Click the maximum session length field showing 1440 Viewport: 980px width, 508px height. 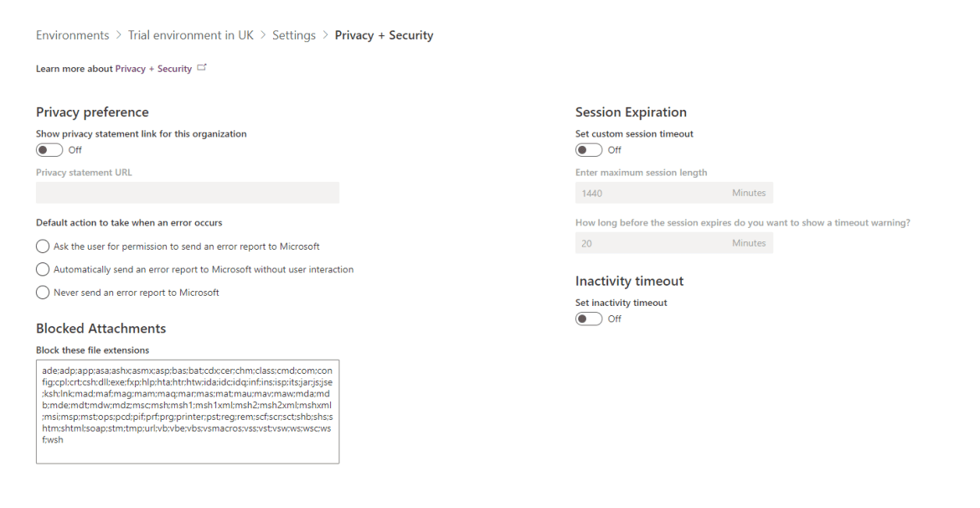[x=673, y=193]
